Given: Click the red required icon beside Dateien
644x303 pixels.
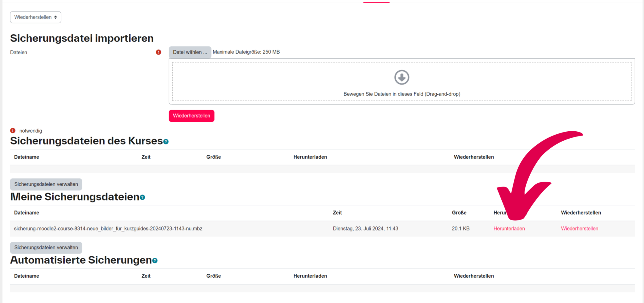Looking at the screenshot, I should point(158,52).
